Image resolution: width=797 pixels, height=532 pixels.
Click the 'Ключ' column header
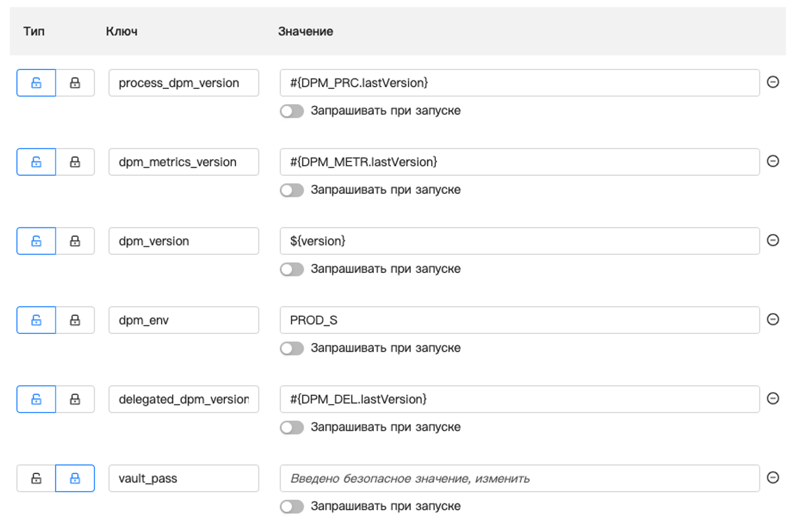point(121,32)
